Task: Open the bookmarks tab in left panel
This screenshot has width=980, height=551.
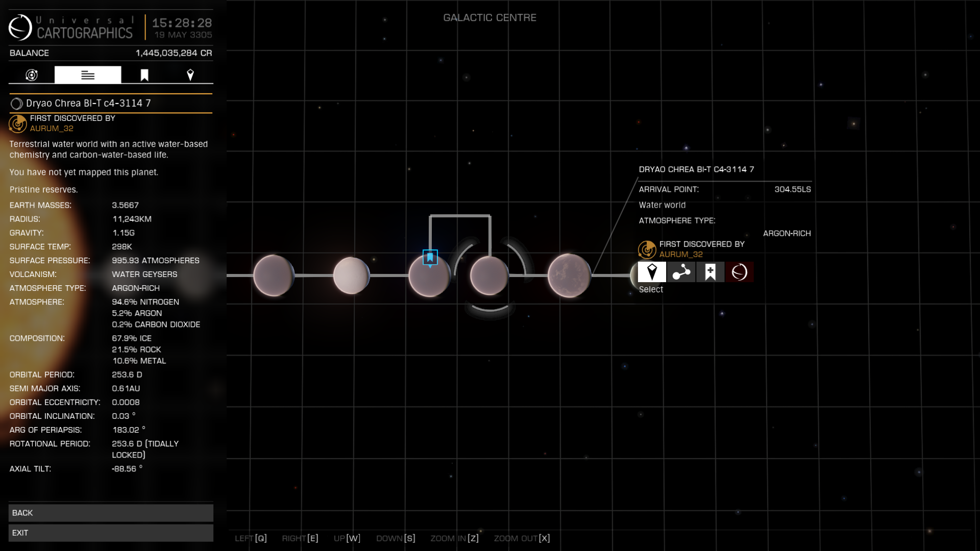Action: pyautogui.click(x=144, y=75)
